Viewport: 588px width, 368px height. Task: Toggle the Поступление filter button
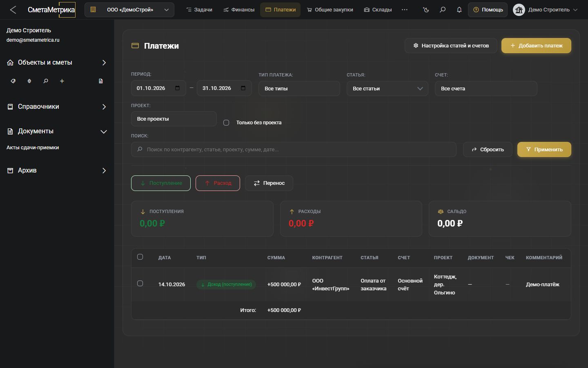tap(161, 183)
